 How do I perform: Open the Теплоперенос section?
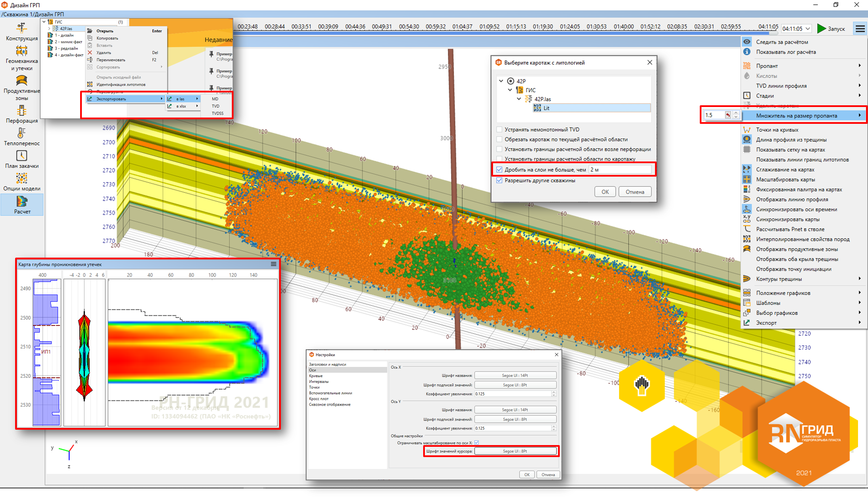[22, 137]
